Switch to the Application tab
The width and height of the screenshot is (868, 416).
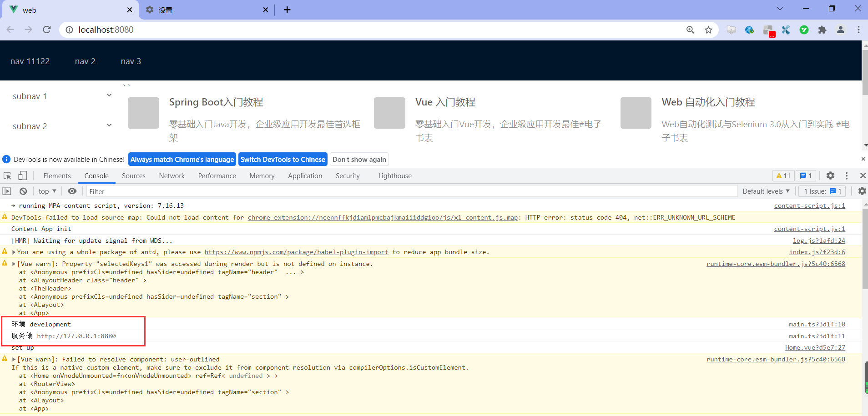[305, 175]
